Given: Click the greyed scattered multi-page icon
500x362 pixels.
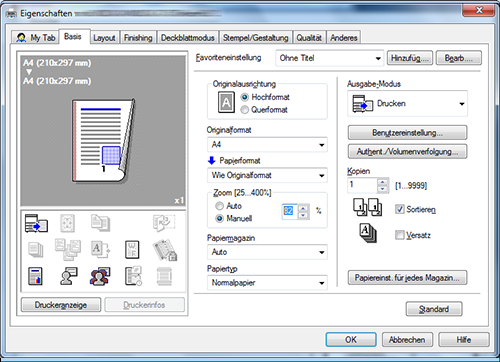Looking at the screenshot, I should click(68, 249).
